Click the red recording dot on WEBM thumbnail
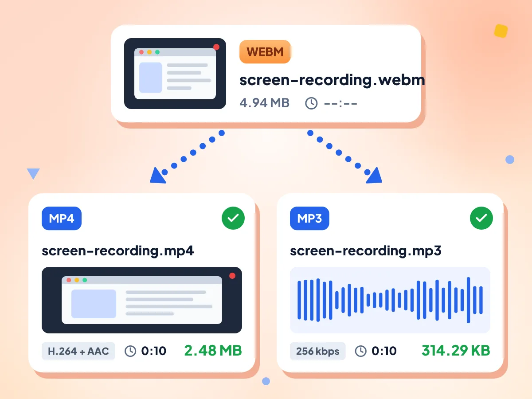The width and height of the screenshot is (532, 399). [216, 47]
